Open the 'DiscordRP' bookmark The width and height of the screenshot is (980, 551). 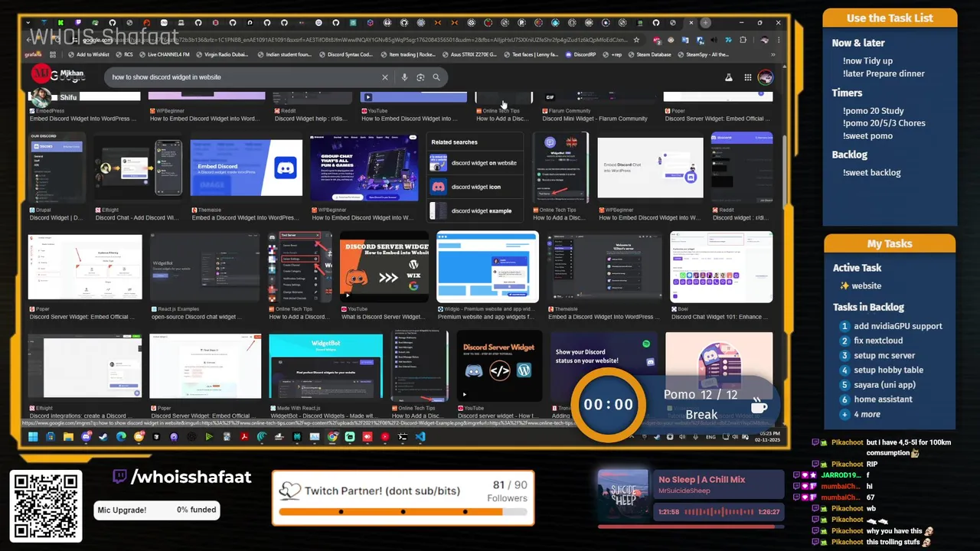coord(580,54)
